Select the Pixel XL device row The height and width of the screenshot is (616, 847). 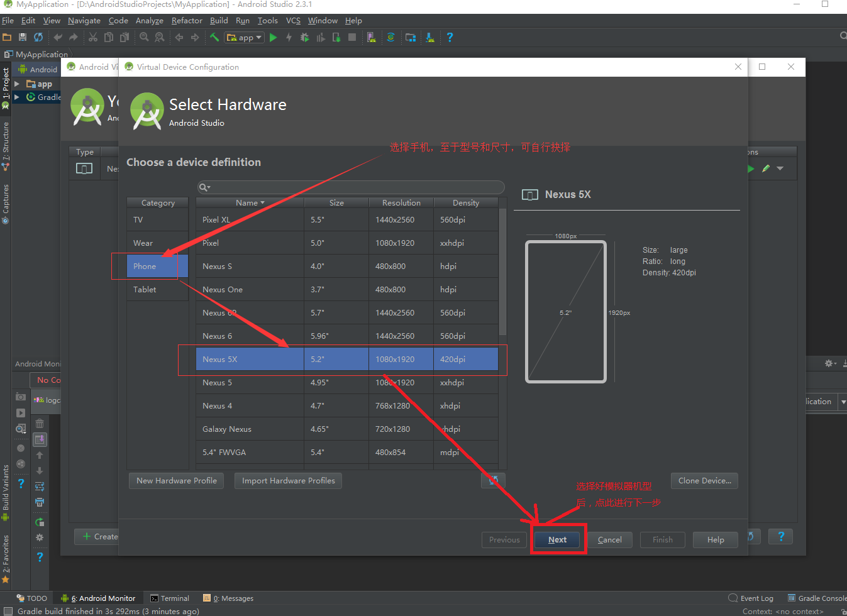click(x=347, y=219)
